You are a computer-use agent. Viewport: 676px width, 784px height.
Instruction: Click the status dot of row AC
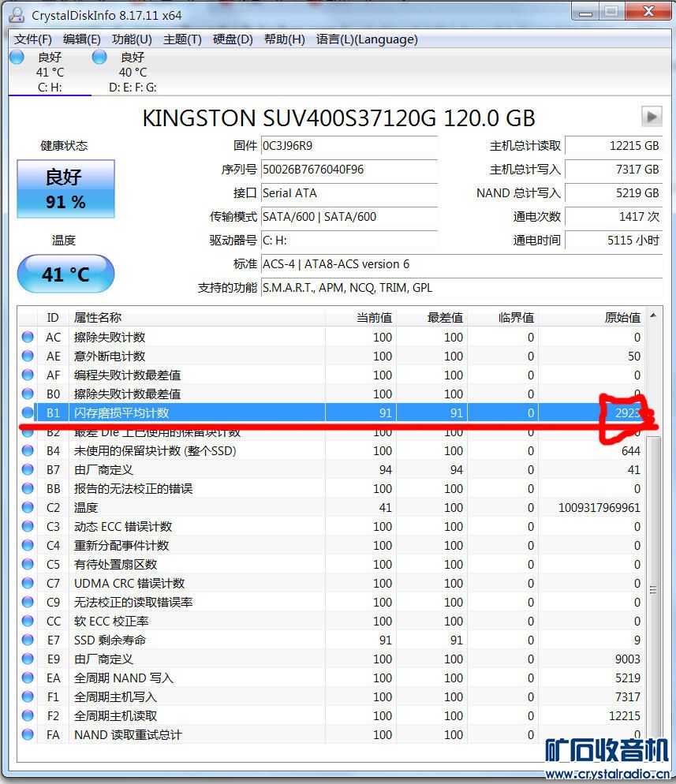(28, 337)
